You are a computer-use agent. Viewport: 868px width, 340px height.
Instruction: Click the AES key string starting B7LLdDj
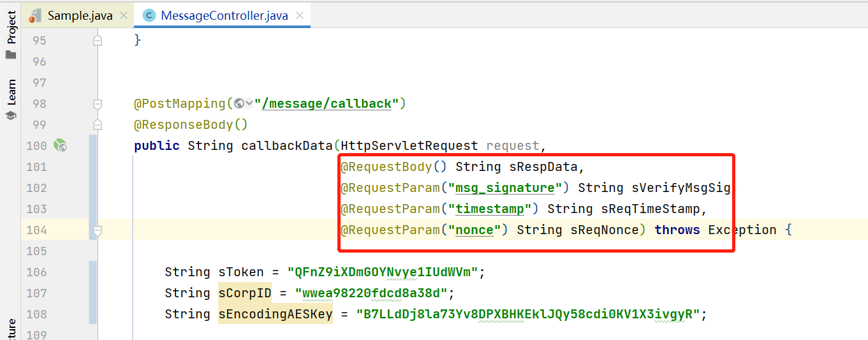pos(528,314)
